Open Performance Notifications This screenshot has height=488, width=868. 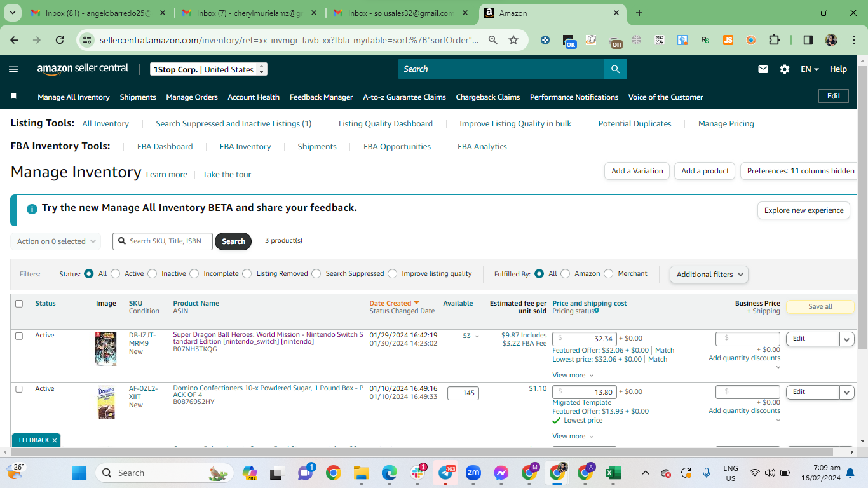(574, 97)
